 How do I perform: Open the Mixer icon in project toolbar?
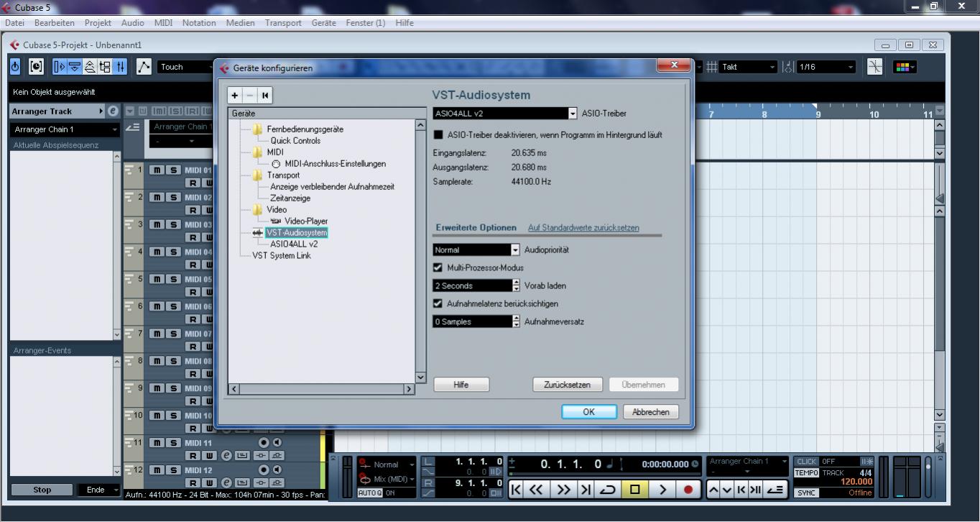point(120,67)
